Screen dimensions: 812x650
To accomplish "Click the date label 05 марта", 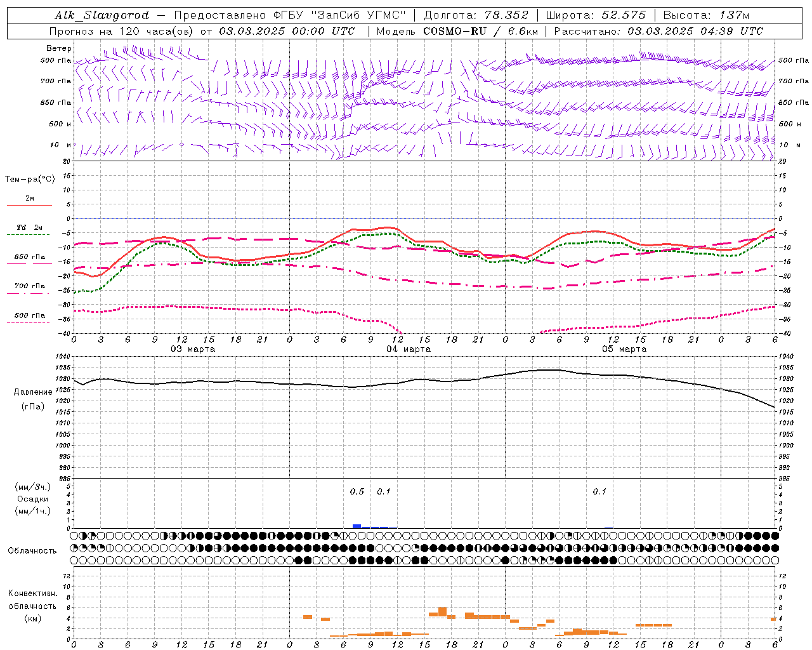I will coord(624,349).
